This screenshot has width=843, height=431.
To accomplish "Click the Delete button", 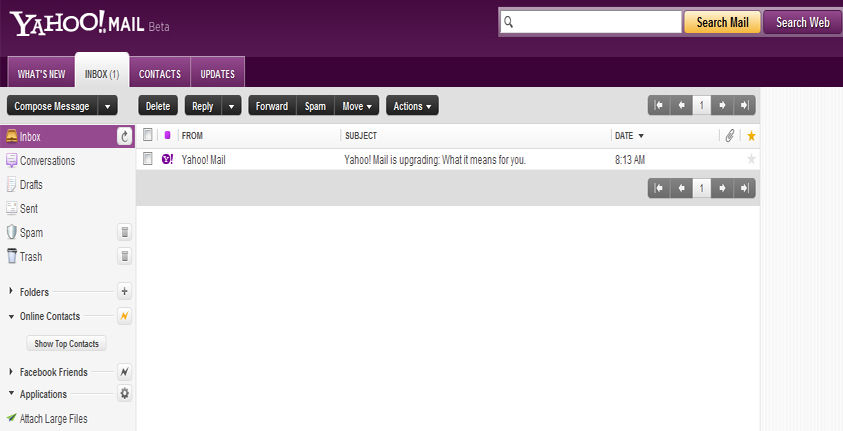I will point(158,106).
